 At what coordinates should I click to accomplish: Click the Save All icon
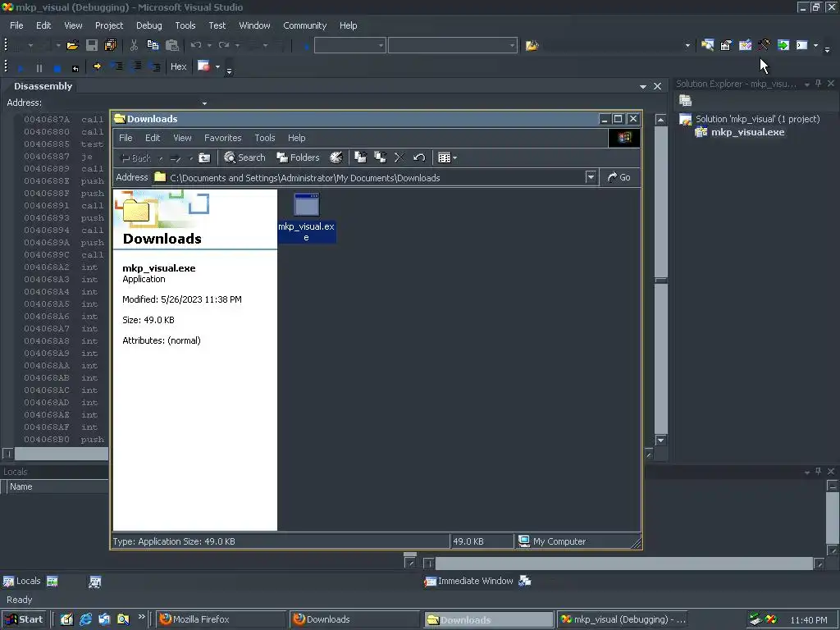(x=111, y=46)
